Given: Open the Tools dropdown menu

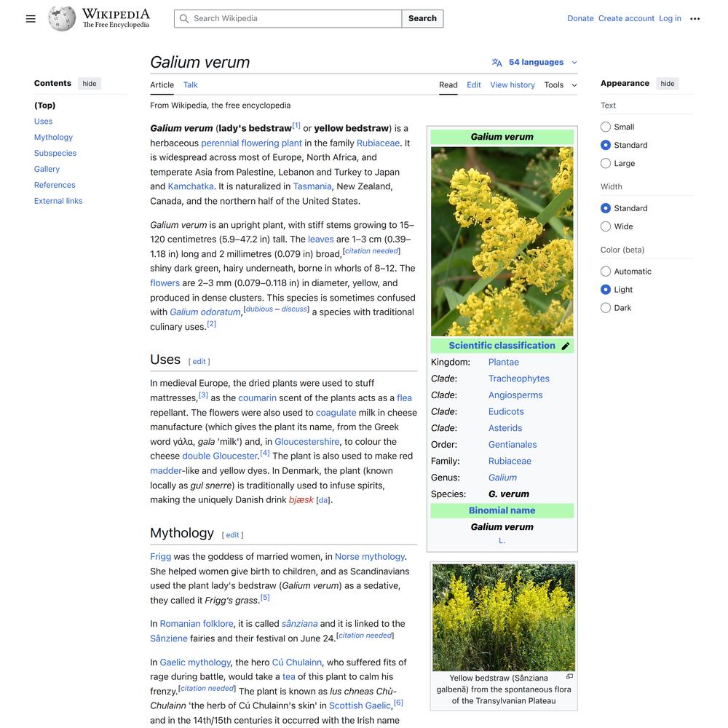Looking at the screenshot, I should (561, 85).
